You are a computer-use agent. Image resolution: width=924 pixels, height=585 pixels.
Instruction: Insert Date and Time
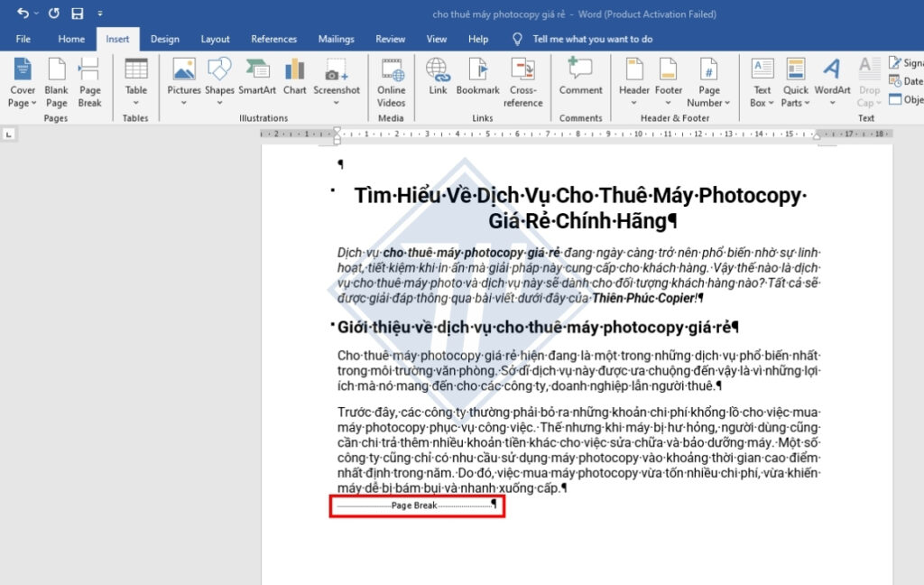(906, 80)
